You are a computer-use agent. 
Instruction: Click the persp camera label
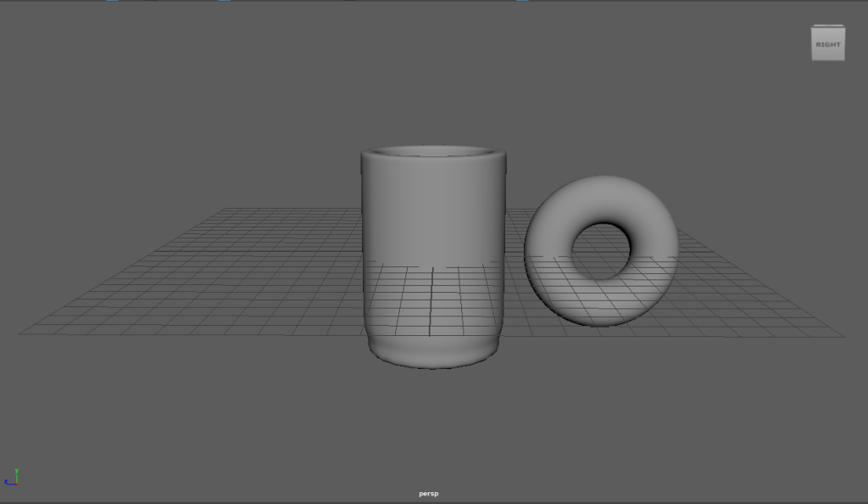[429, 493]
